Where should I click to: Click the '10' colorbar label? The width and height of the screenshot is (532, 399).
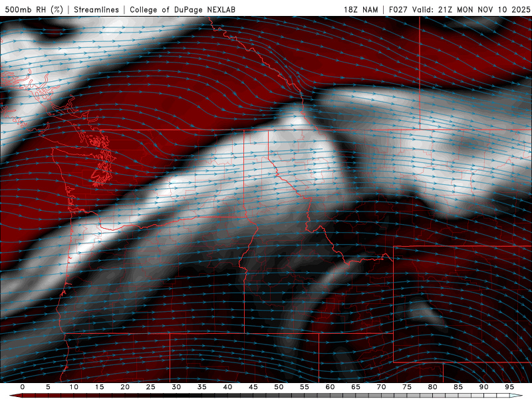74,387
